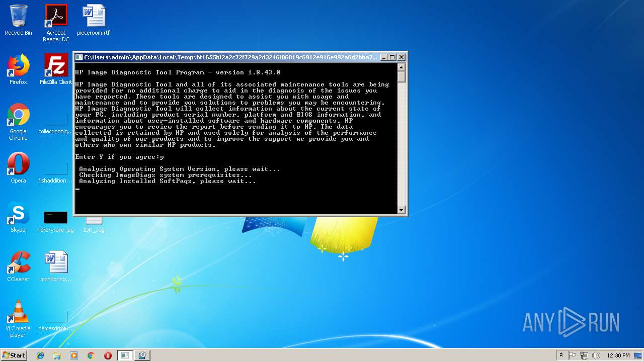The height and width of the screenshot is (362, 644).
Task: Open FileZilla Client desktop shortcut
Action: coord(56,69)
